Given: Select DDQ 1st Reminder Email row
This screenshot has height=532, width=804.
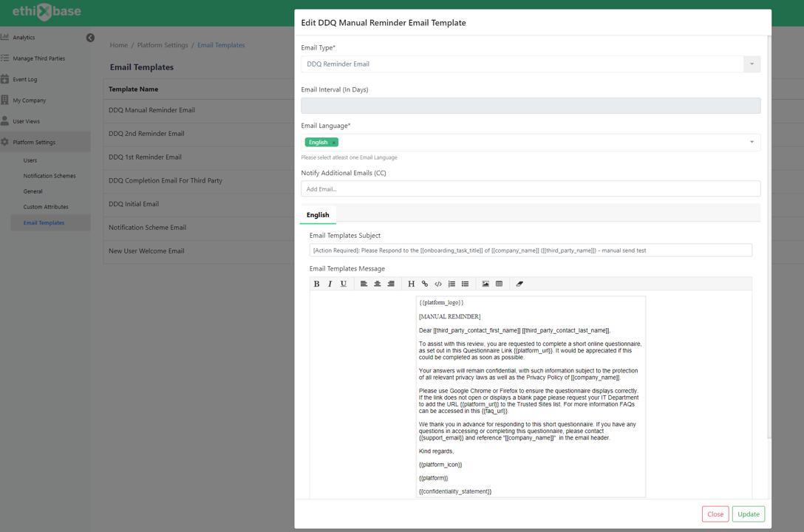Looking at the screenshot, I should [x=199, y=157].
